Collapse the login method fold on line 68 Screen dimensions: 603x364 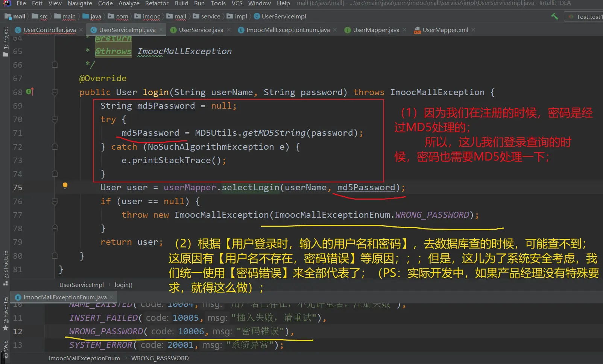point(55,92)
